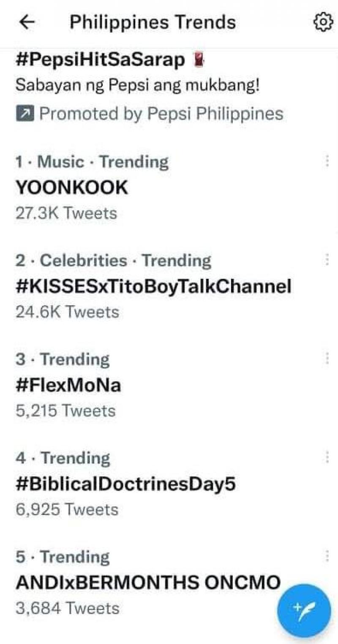Open the #KISSESxTitoBoyTalkChannel trend
Screen dimensions: 338x644
153,287
